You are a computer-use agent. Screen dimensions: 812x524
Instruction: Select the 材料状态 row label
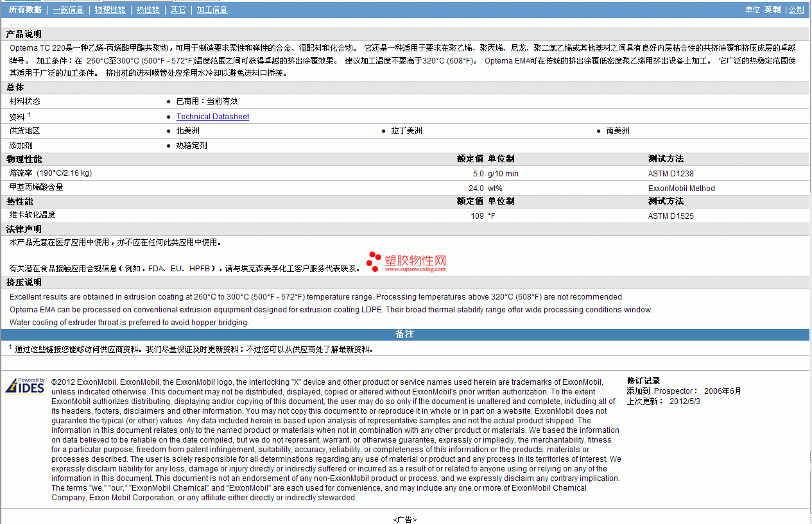point(24,101)
